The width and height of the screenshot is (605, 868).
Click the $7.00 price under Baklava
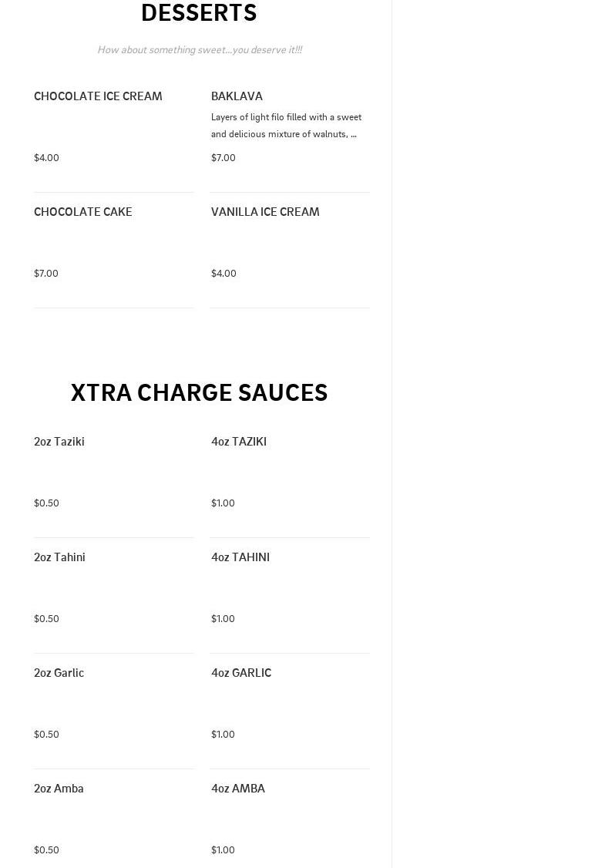[x=224, y=158]
